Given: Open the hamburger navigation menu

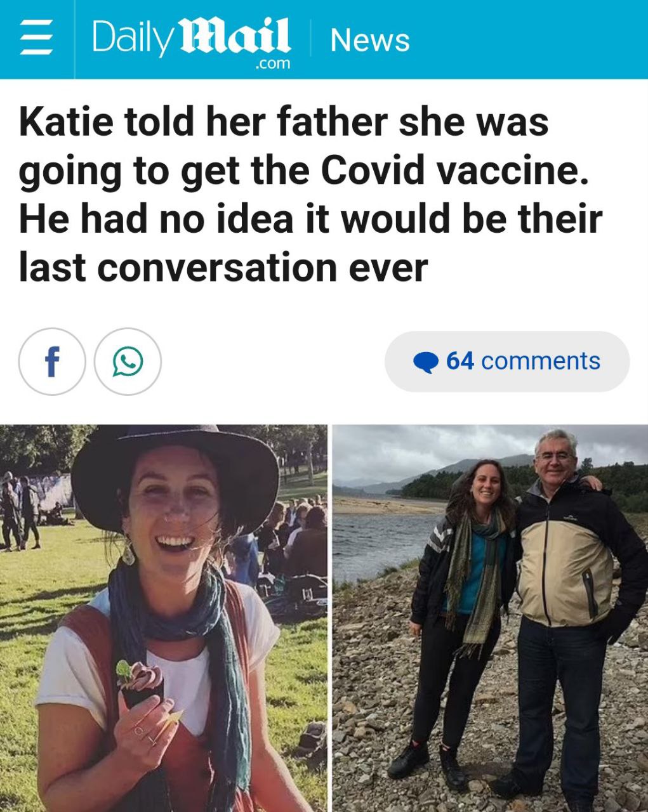Looking at the screenshot, I should click(x=36, y=39).
